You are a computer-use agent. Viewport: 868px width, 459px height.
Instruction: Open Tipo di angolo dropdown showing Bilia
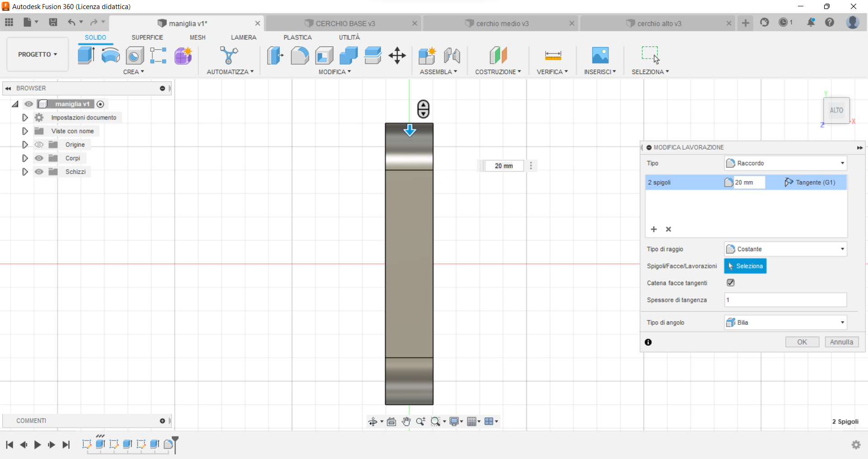pos(785,323)
